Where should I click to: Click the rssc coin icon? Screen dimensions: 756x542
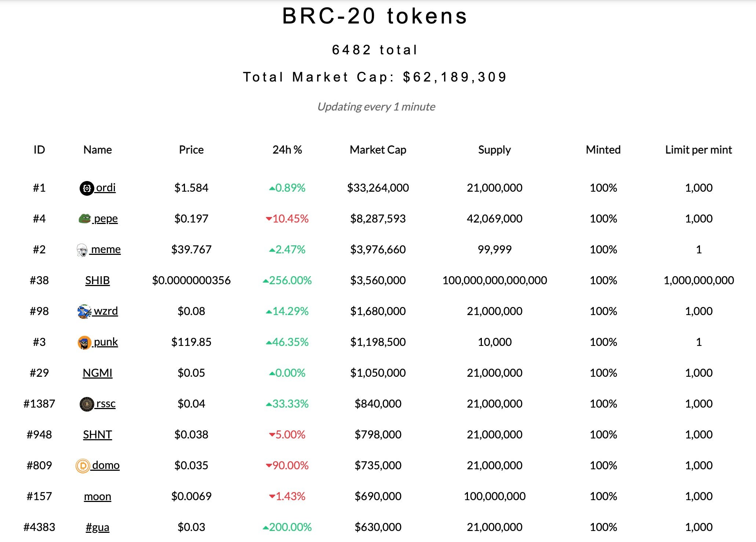87,404
